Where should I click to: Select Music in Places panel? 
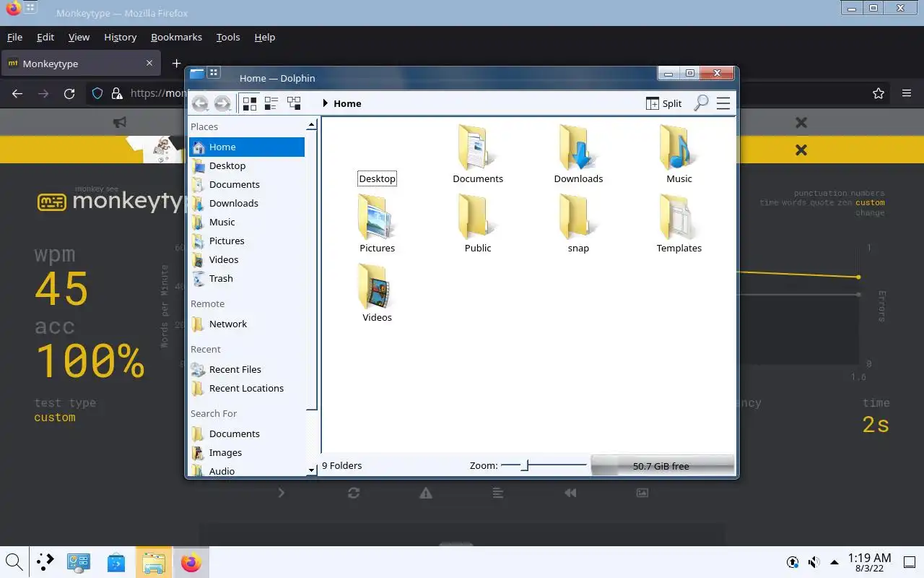click(247, 222)
